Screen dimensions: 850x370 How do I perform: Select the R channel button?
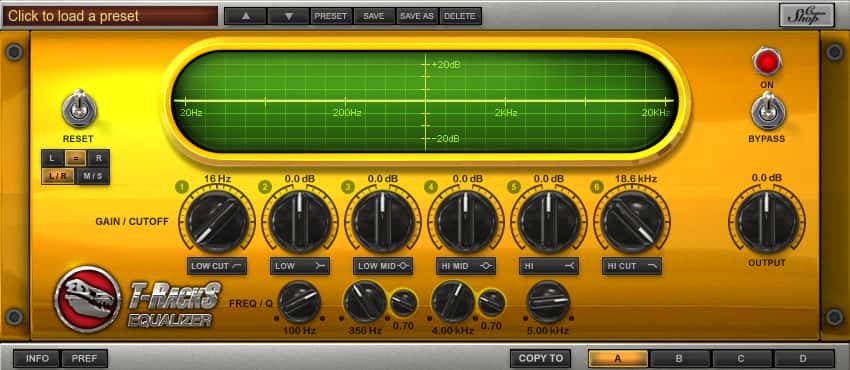point(98,158)
